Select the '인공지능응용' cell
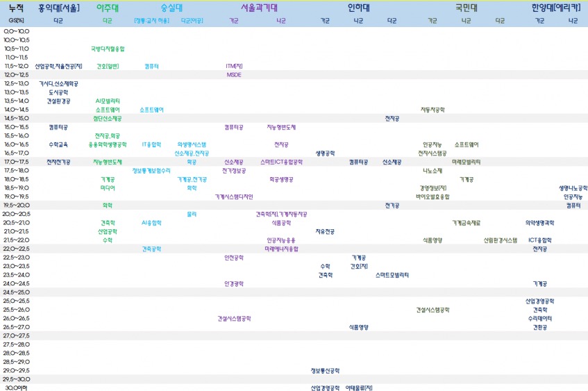The image size is (588, 391). (281, 240)
